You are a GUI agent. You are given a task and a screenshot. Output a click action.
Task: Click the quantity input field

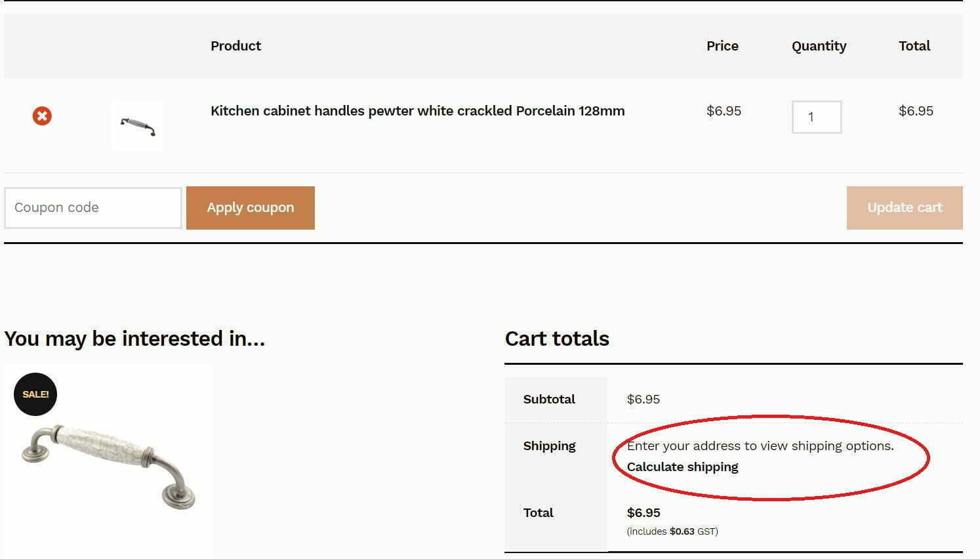[x=816, y=117]
